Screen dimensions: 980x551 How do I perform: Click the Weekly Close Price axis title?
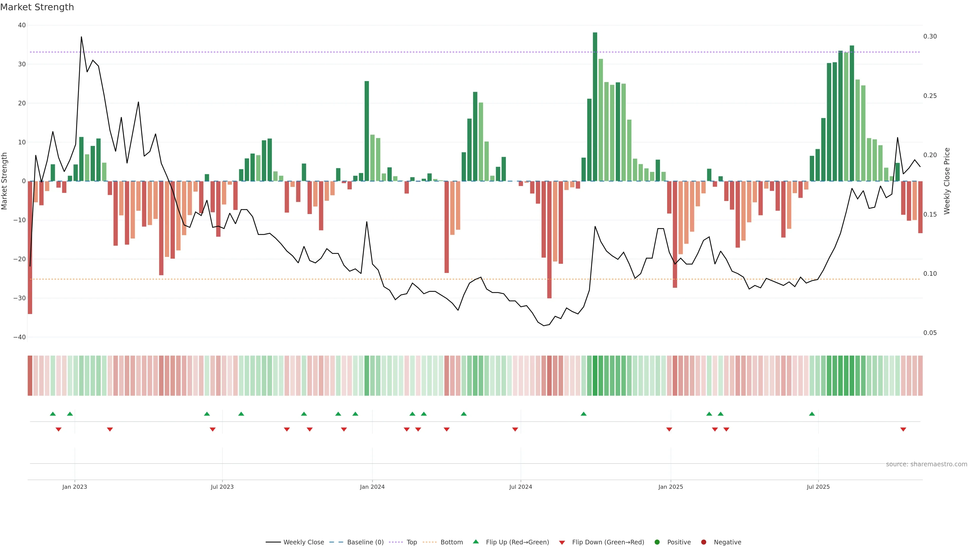(x=947, y=181)
